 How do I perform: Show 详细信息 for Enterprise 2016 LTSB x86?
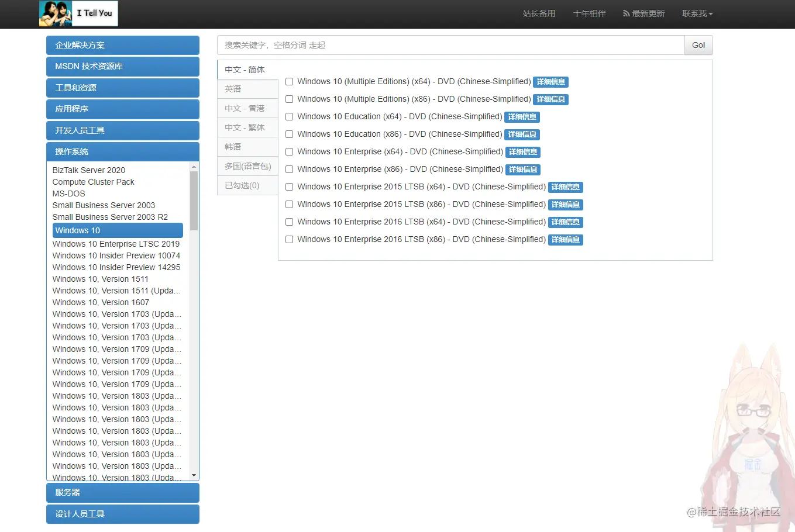pos(566,240)
